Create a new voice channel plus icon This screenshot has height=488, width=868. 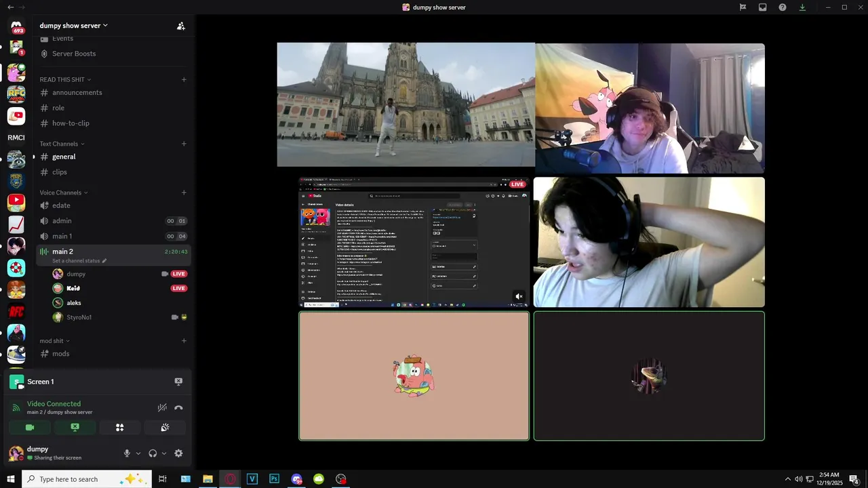tap(184, 192)
